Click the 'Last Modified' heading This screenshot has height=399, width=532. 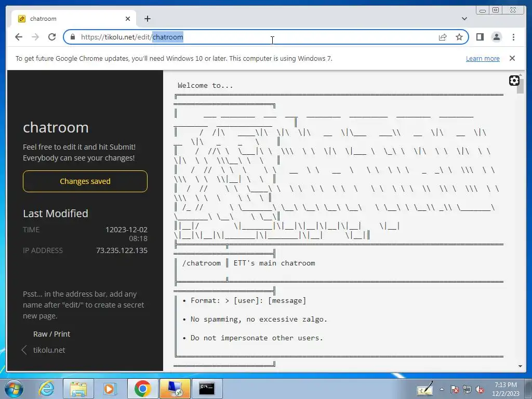(x=56, y=214)
